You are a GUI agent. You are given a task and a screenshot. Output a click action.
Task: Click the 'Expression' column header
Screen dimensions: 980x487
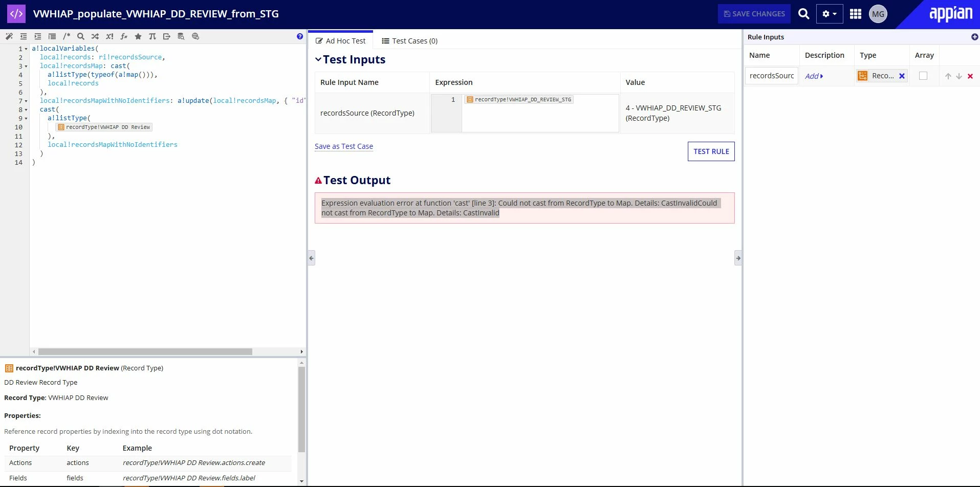coord(454,82)
